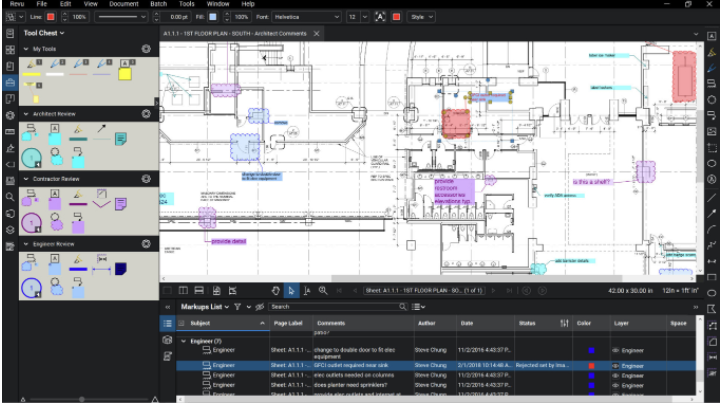Click the text box autosize icon in properties bar
The image size is (723, 405).
(x=380, y=17)
